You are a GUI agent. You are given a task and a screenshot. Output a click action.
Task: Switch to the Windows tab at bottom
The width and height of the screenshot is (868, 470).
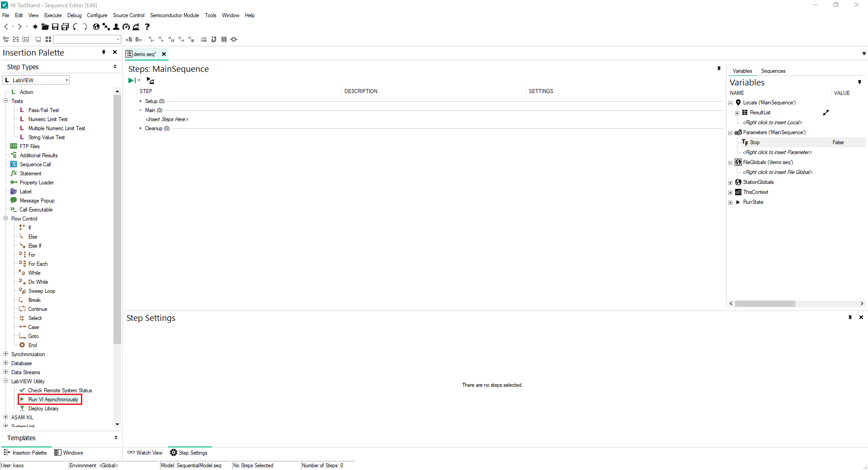[69, 453]
